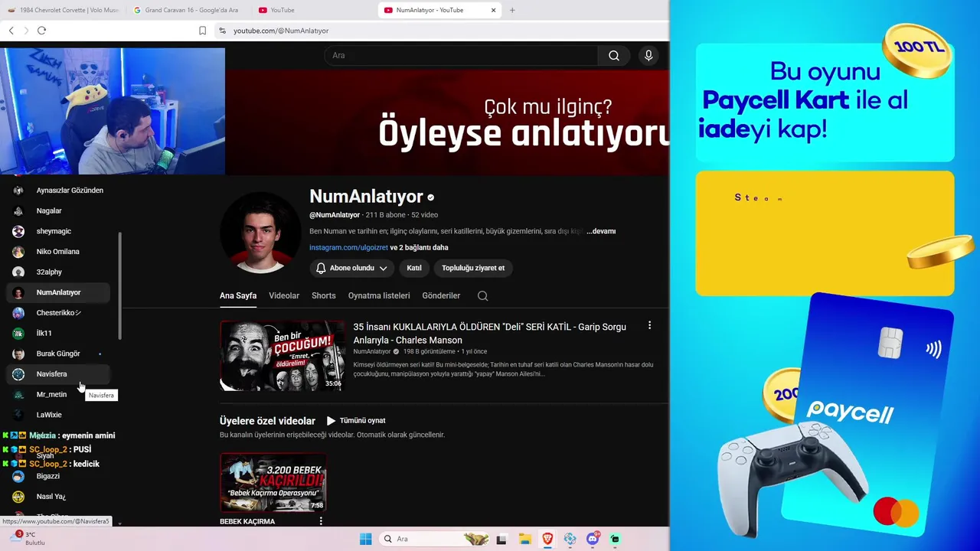Switch to the plain YouTube browser tab
Screen dimensions: 980x551
coord(314,10)
